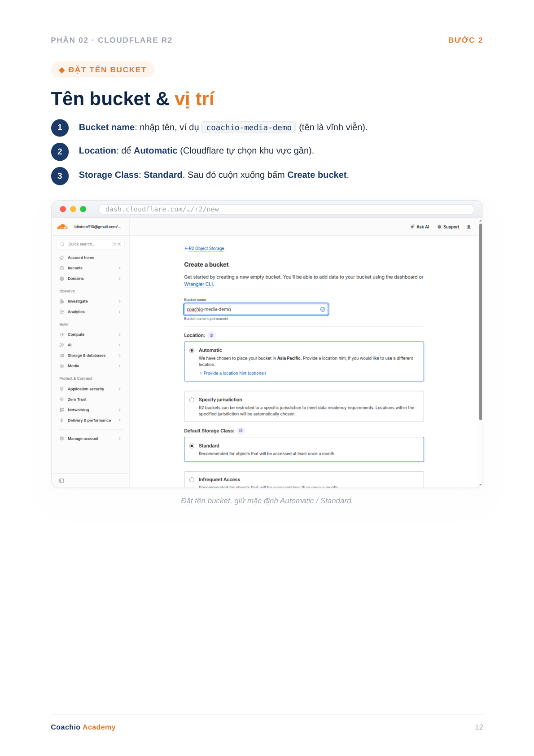Open the Wrangler CLI link
The height and width of the screenshot is (756, 534).
point(198,284)
